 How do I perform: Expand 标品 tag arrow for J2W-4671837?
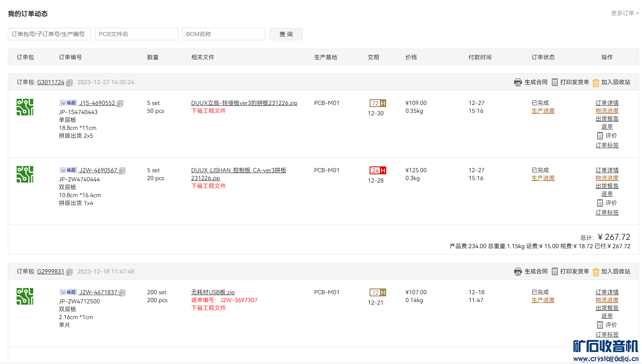[63, 292]
